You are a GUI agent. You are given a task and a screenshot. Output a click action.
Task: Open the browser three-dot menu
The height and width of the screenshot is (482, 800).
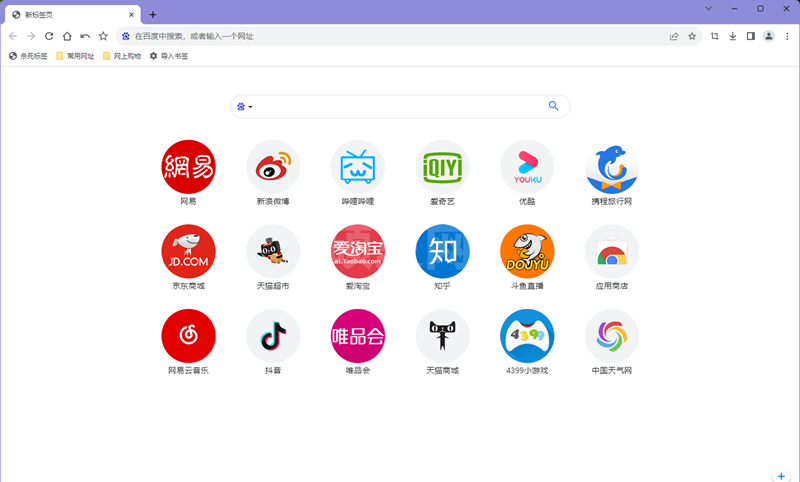point(787,36)
